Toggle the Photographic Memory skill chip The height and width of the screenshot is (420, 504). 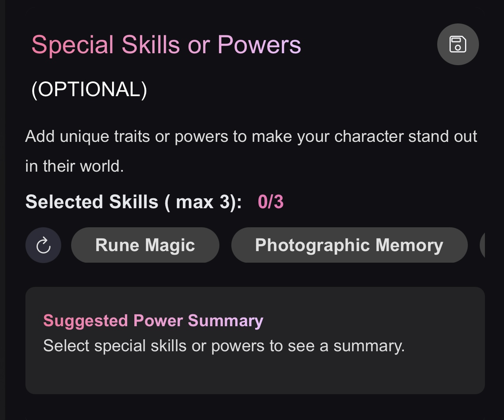point(349,245)
